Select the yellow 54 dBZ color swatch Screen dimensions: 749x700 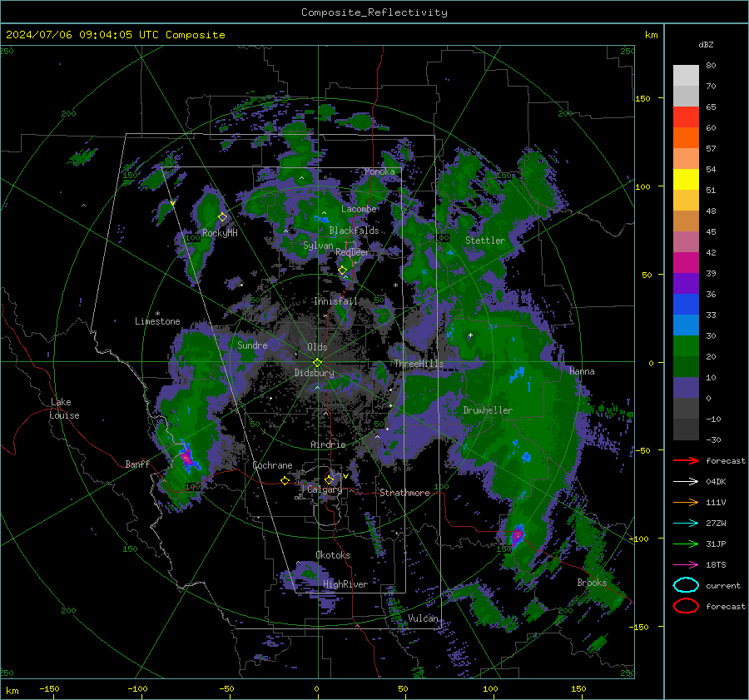[686, 179]
